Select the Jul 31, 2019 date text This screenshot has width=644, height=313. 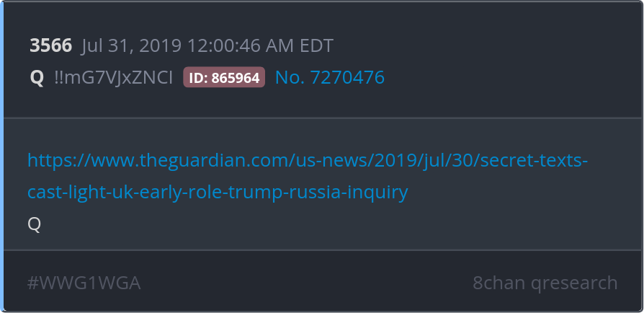tap(131, 45)
